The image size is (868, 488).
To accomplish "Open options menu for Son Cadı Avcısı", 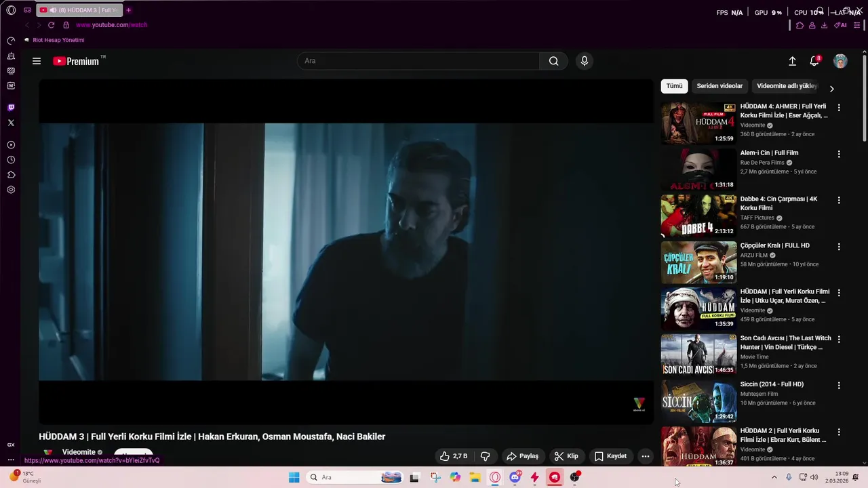I will [839, 339].
